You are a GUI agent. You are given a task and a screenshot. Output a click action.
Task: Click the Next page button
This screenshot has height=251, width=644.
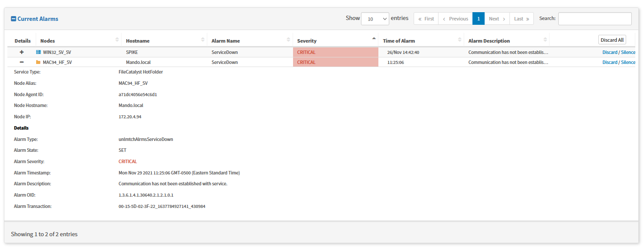coord(497,19)
